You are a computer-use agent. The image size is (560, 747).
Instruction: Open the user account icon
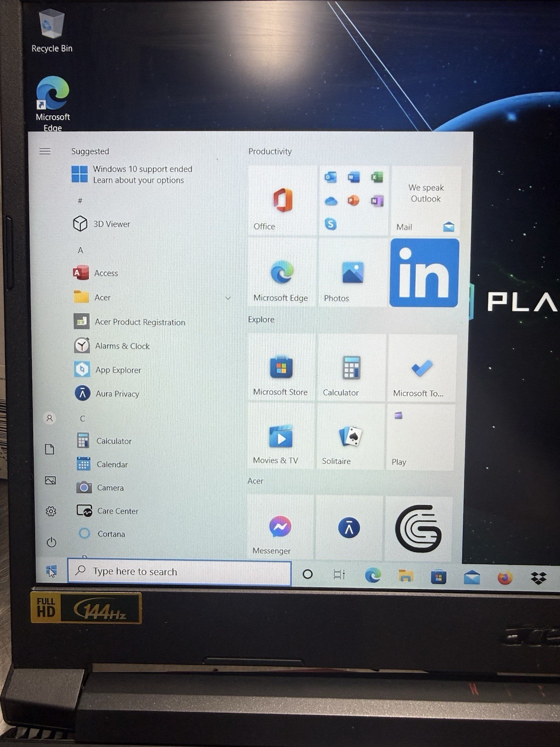[x=49, y=418]
